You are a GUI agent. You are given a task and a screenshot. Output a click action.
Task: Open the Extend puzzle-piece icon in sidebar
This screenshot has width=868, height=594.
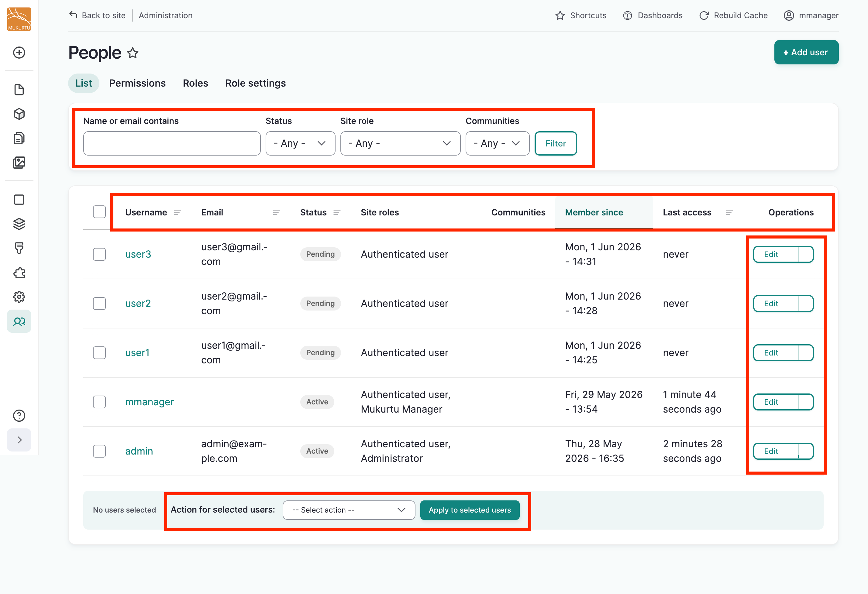(19, 273)
